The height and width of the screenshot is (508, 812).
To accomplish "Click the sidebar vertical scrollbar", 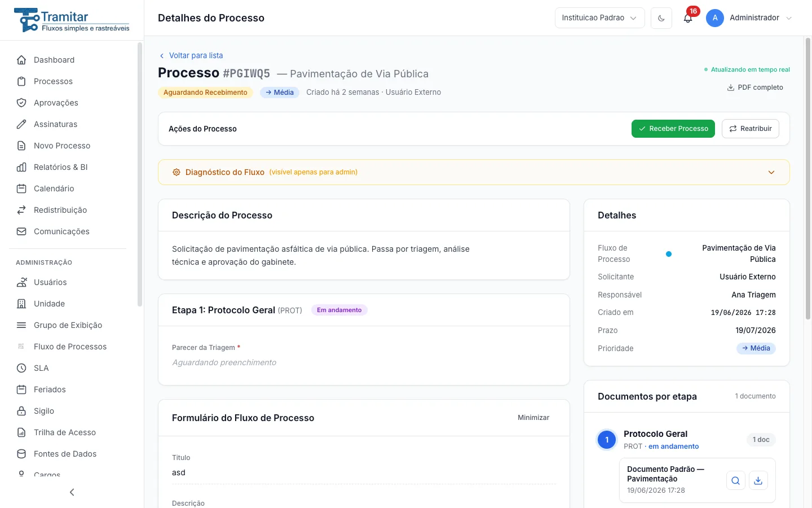I will pyautogui.click(x=139, y=175).
